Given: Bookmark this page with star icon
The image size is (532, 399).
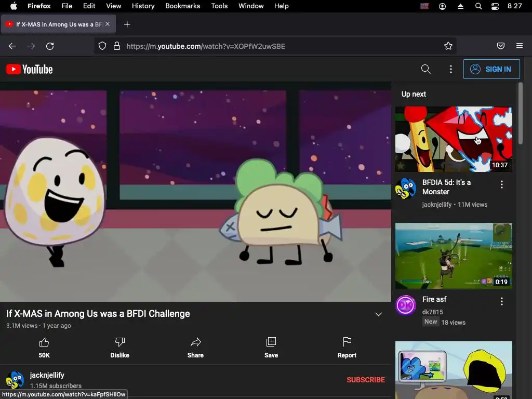Looking at the screenshot, I should click(x=448, y=46).
